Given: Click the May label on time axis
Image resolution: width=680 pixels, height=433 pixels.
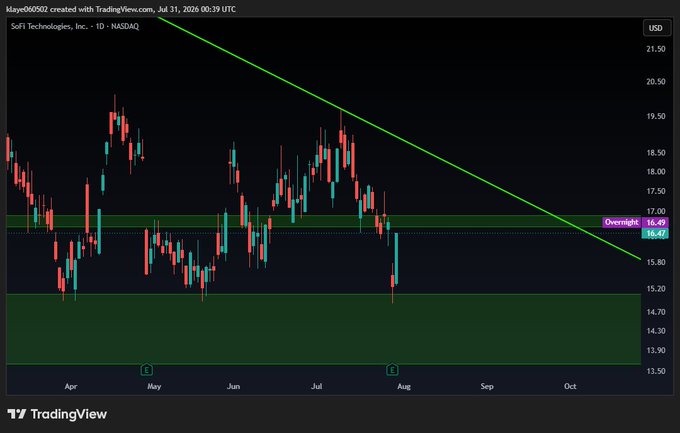Looking at the screenshot, I should click(x=154, y=386).
